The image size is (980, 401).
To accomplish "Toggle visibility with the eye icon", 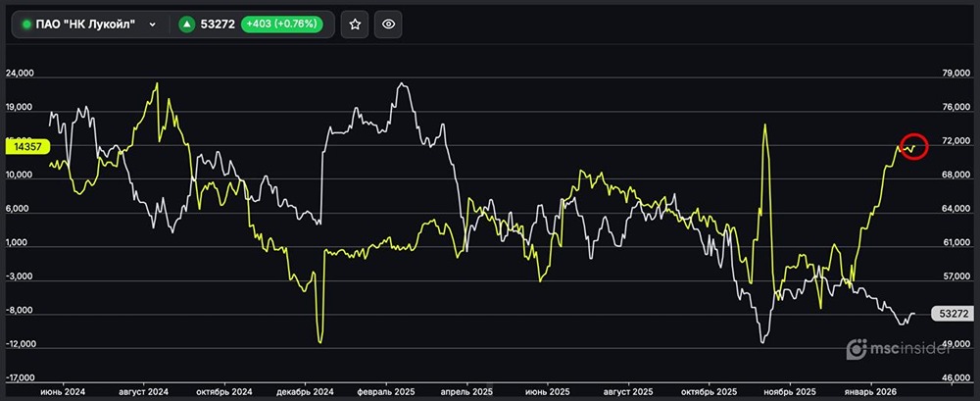I will click(388, 25).
